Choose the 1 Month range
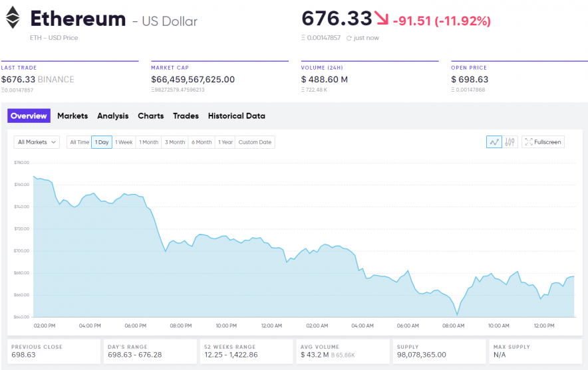 point(148,142)
